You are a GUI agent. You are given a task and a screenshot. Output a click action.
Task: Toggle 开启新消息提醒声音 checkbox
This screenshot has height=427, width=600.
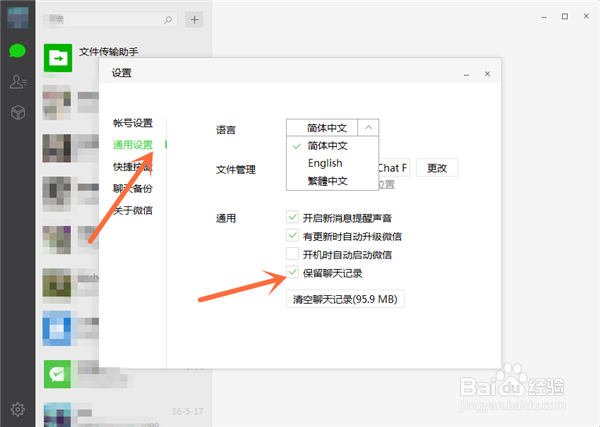tap(292, 217)
